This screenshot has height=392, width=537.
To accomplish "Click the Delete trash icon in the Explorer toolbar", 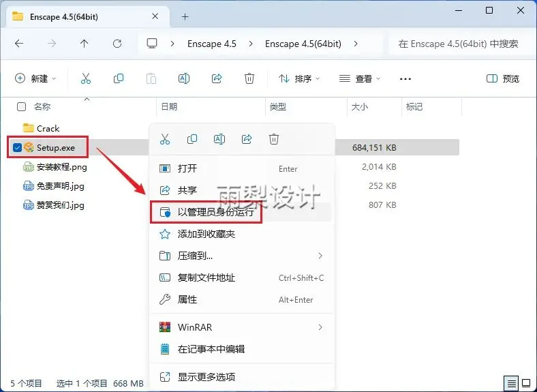I will (249, 78).
